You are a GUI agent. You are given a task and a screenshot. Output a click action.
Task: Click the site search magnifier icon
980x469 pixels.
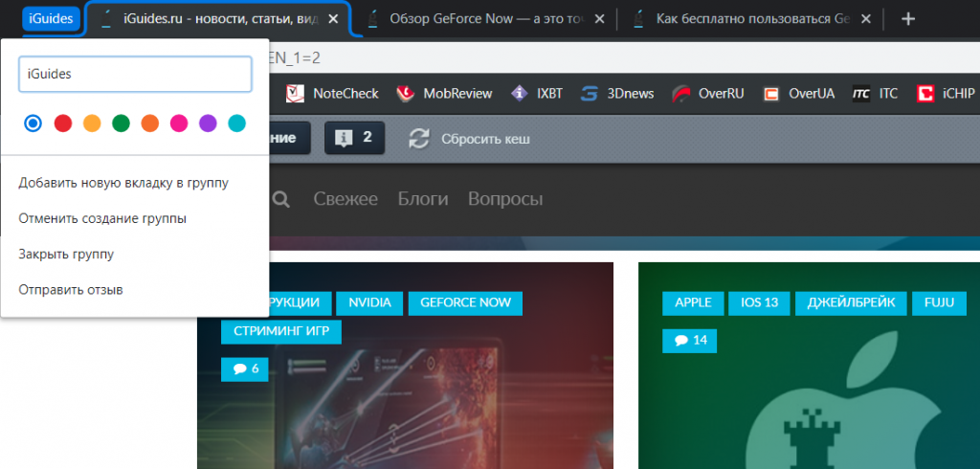281,199
